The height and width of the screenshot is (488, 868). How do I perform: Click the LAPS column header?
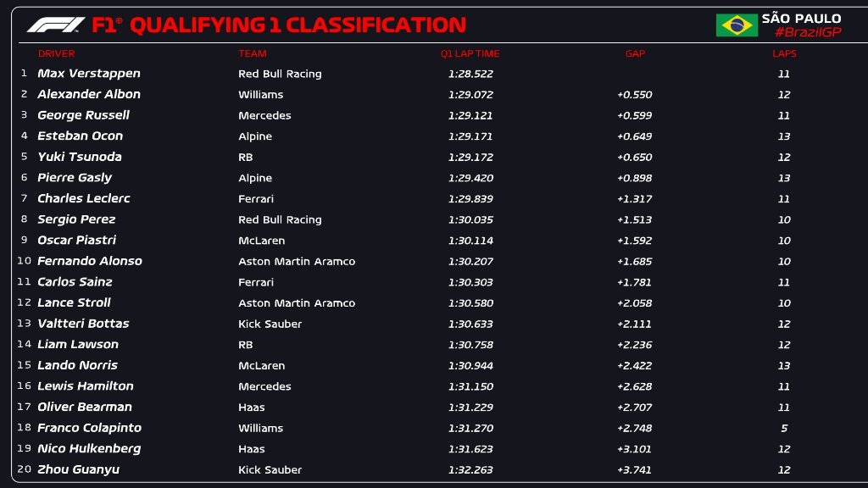(x=784, y=53)
